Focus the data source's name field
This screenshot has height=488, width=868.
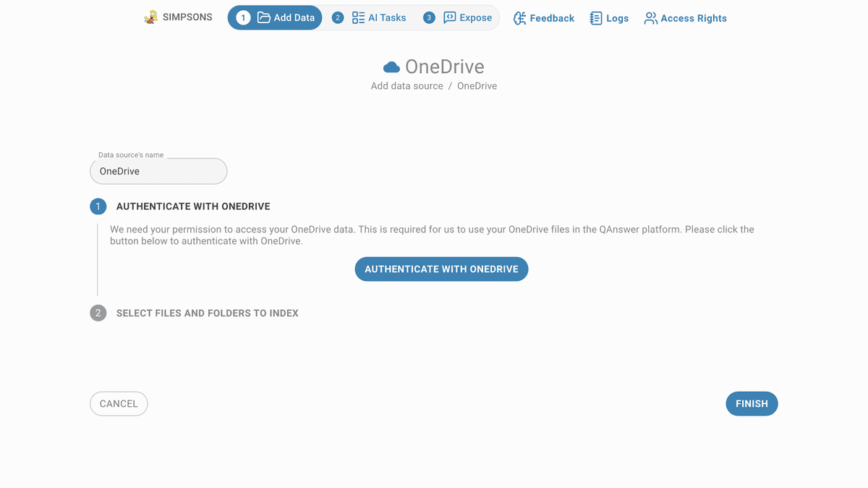158,172
